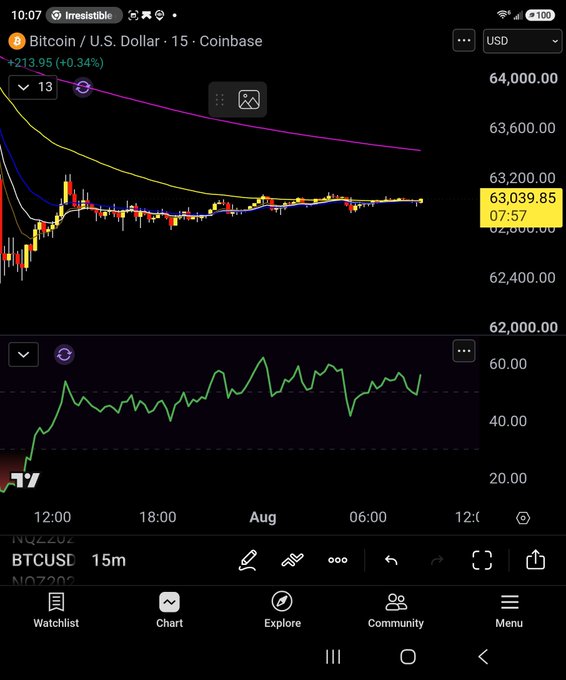Tap the 60.00 RSI axis label
The width and height of the screenshot is (566, 680).
coord(508,364)
